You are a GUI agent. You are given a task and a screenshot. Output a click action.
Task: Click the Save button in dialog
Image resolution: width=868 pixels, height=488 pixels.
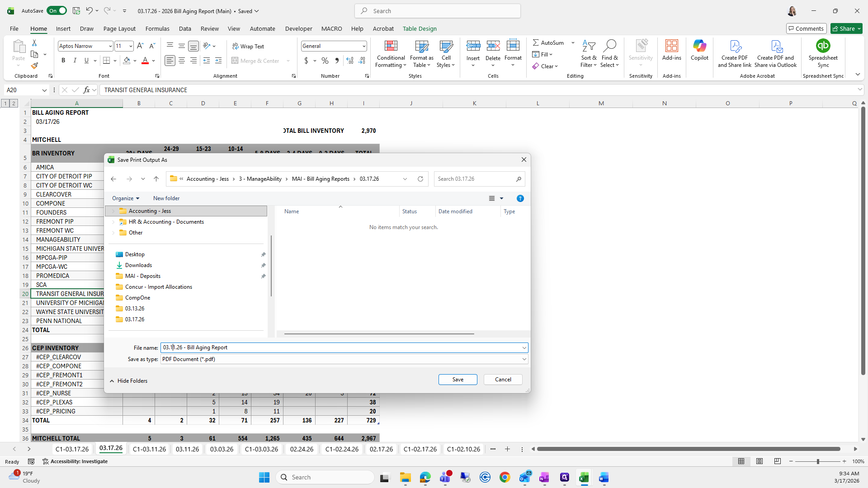point(458,380)
